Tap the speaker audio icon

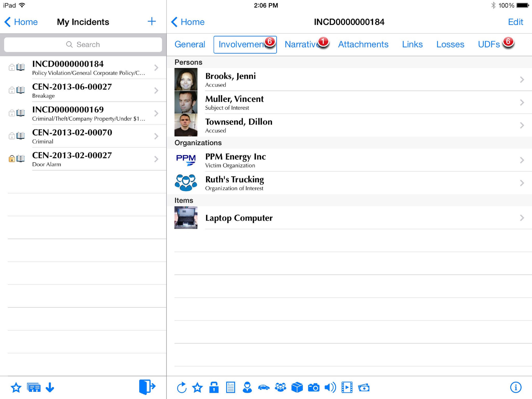tap(330, 388)
